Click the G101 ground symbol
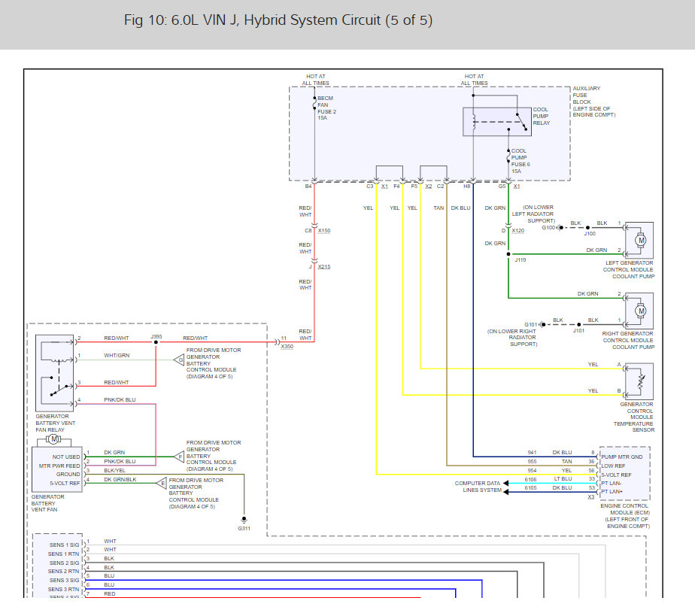 (x=542, y=324)
